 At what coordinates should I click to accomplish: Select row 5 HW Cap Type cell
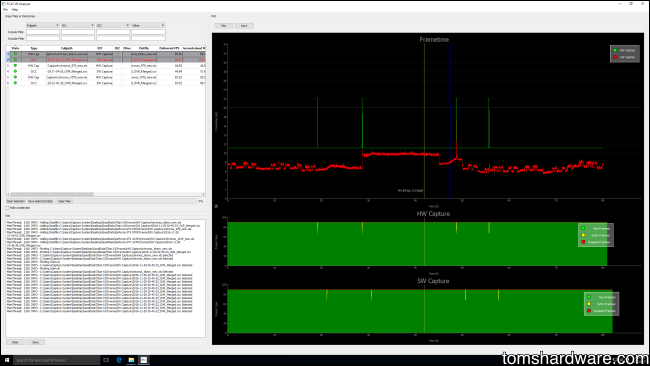point(34,77)
